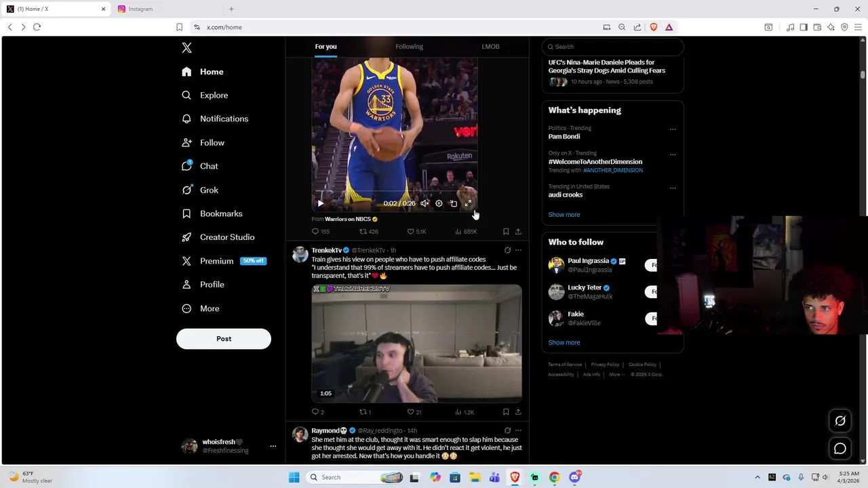The width and height of the screenshot is (868, 488).
Task: Open a new browser tab
Action: [x=231, y=9]
